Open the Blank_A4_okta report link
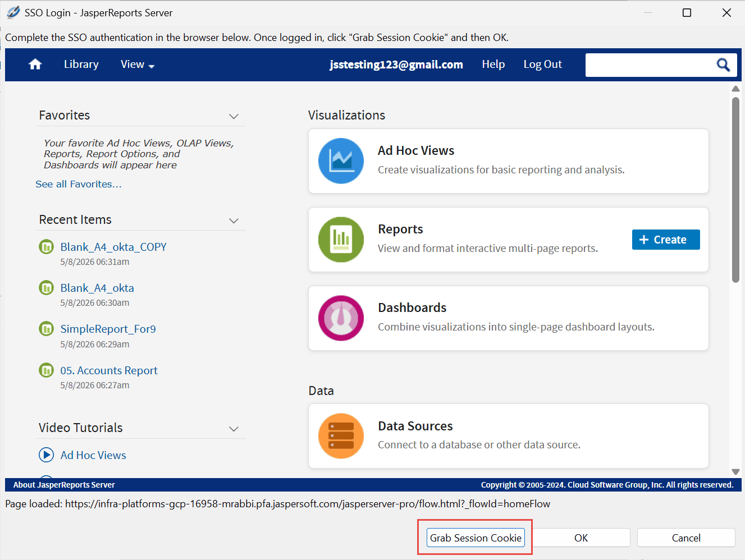745x560 pixels. pyautogui.click(x=97, y=288)
